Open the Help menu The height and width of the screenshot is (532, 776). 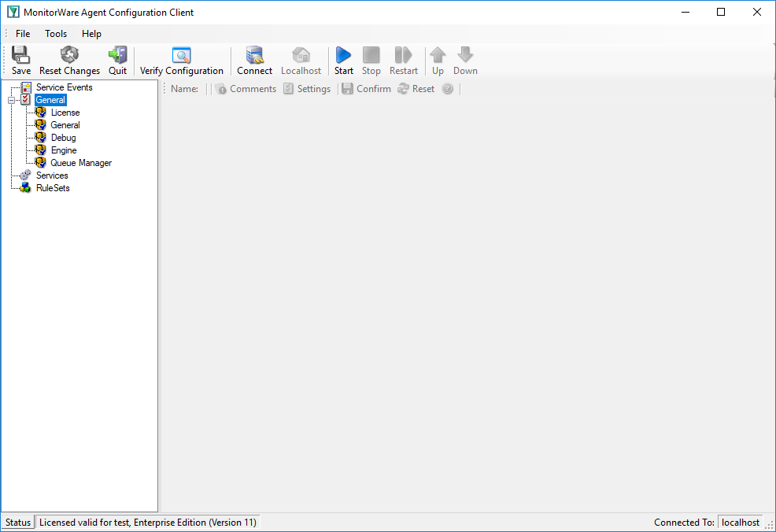coord(91,34)
